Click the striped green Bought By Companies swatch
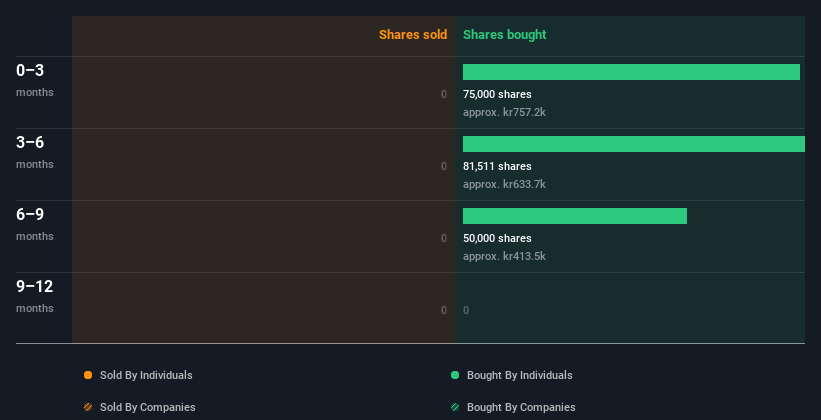Image resolution: width=821 pixels, height=420 pixels. (455, 407)
